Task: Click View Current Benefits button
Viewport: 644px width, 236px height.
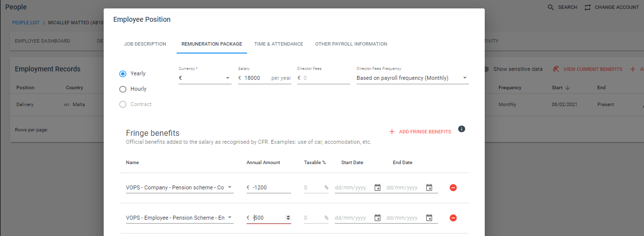Action: click(587, 69)
